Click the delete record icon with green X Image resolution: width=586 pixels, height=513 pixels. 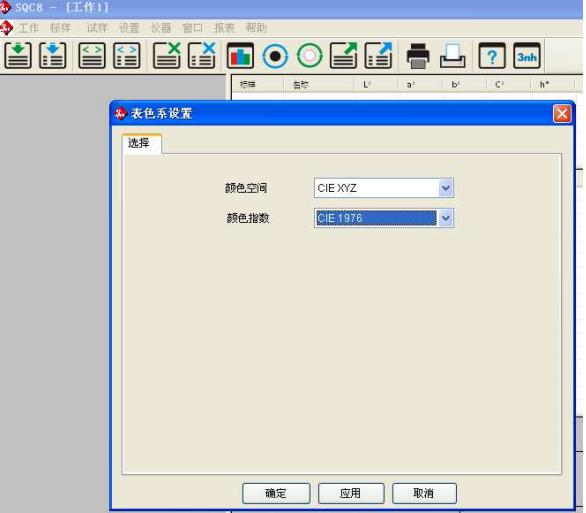(167, 56)
